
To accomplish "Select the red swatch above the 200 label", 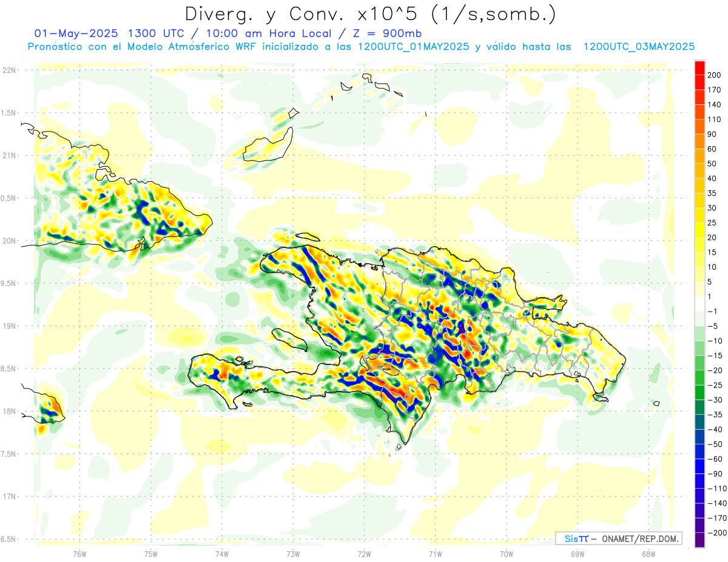I will coord(699,68).
